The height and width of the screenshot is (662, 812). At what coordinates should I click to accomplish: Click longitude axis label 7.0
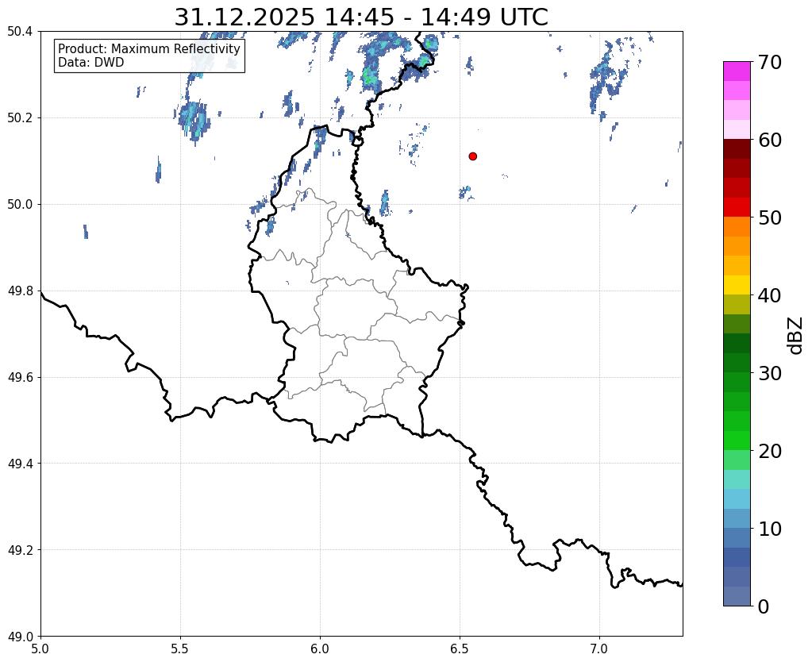tap(600, 649)
